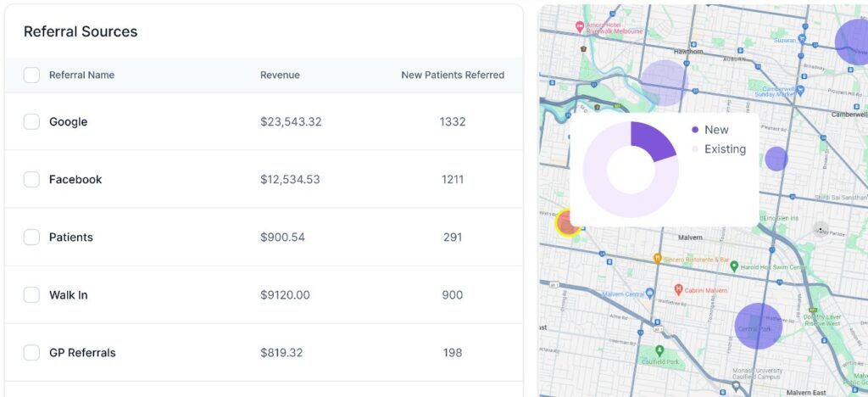868x397 pixels.
Task: Click the Existing legend color dot
Action: (695, 149)
